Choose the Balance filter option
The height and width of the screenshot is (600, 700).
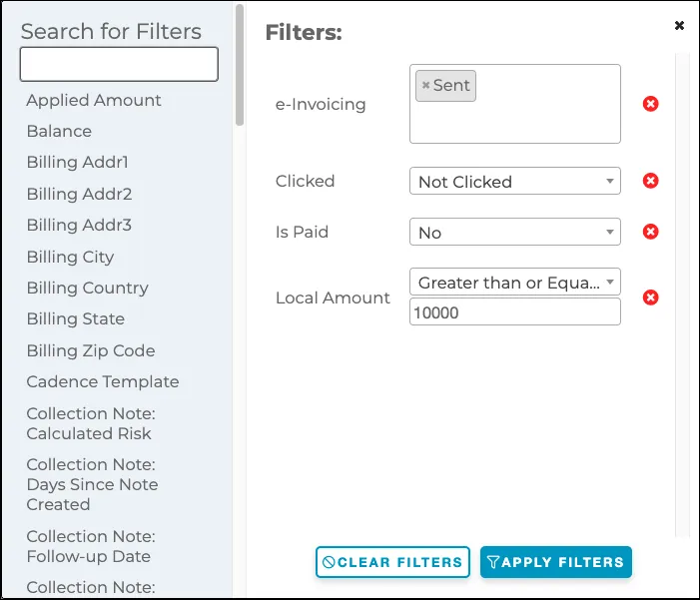[59, 131]
